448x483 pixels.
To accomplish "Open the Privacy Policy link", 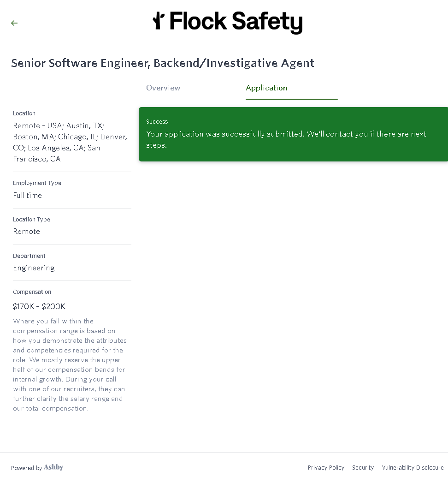I will (326, 467).
